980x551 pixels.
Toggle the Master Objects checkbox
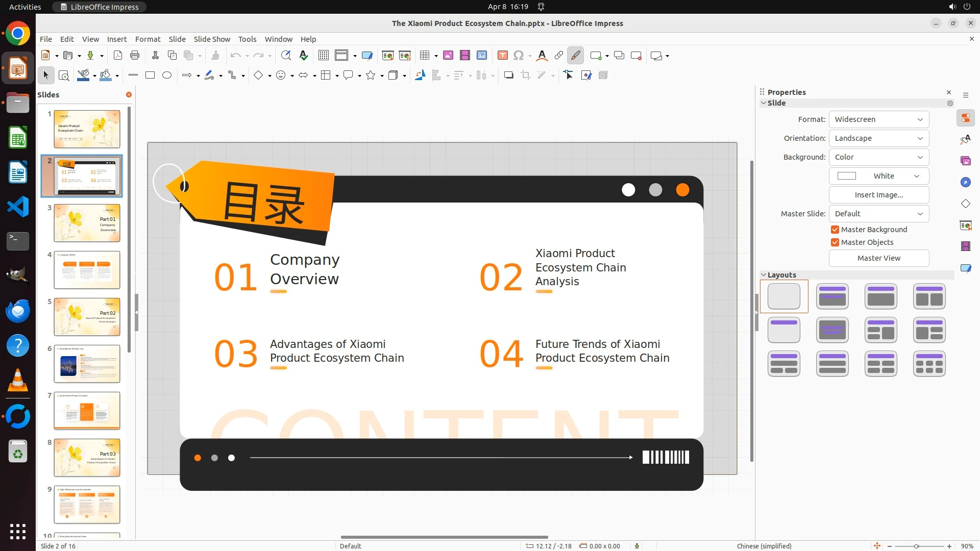tap(835, 242)
